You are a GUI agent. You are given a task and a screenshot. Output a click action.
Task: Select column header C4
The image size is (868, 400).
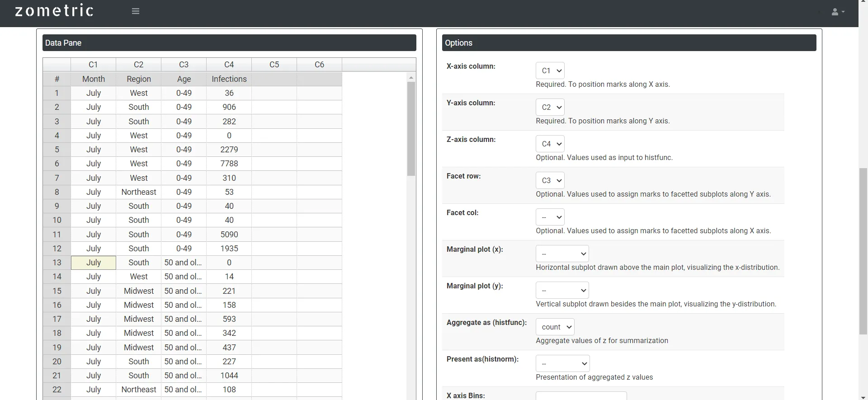tap(229, 65)
